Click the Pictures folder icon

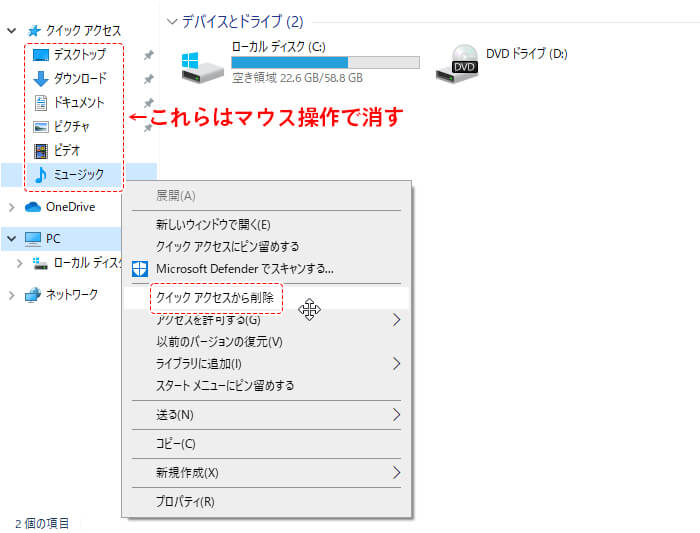(x=41, y=127)
